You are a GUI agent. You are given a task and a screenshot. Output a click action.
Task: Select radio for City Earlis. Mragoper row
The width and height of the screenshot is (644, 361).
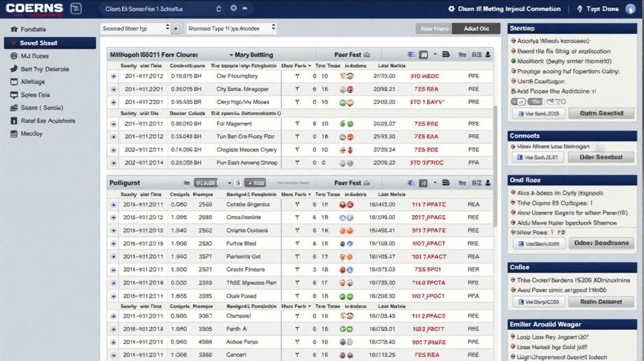click(x=113, y=89)
